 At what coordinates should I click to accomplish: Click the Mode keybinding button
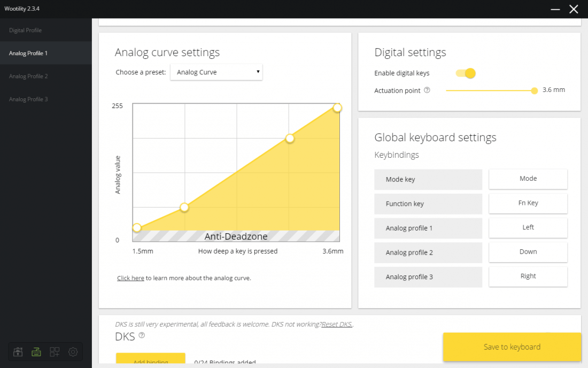pyautogui.click(x=528, y=179)
